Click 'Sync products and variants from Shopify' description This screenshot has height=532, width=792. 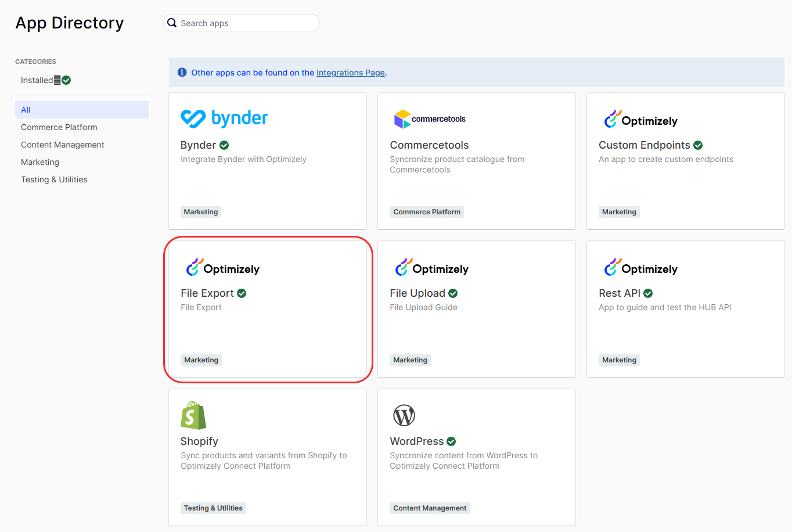coord(264,461)
